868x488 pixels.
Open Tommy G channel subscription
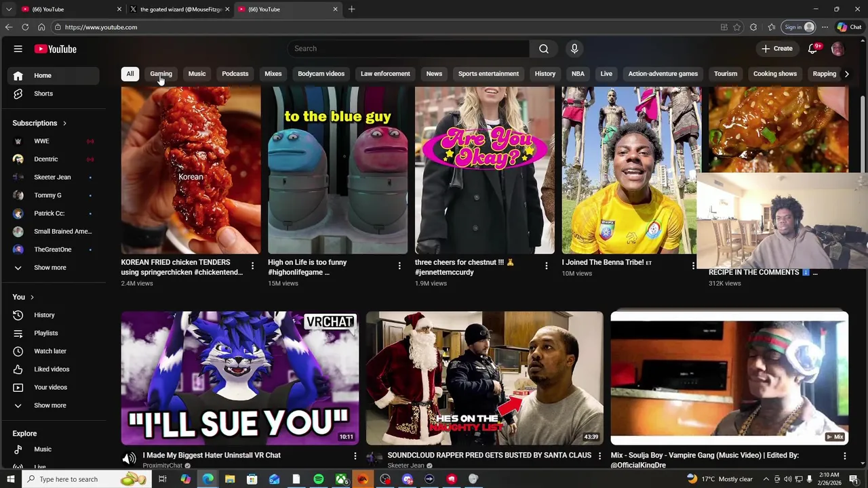click(x=53, y=195)
